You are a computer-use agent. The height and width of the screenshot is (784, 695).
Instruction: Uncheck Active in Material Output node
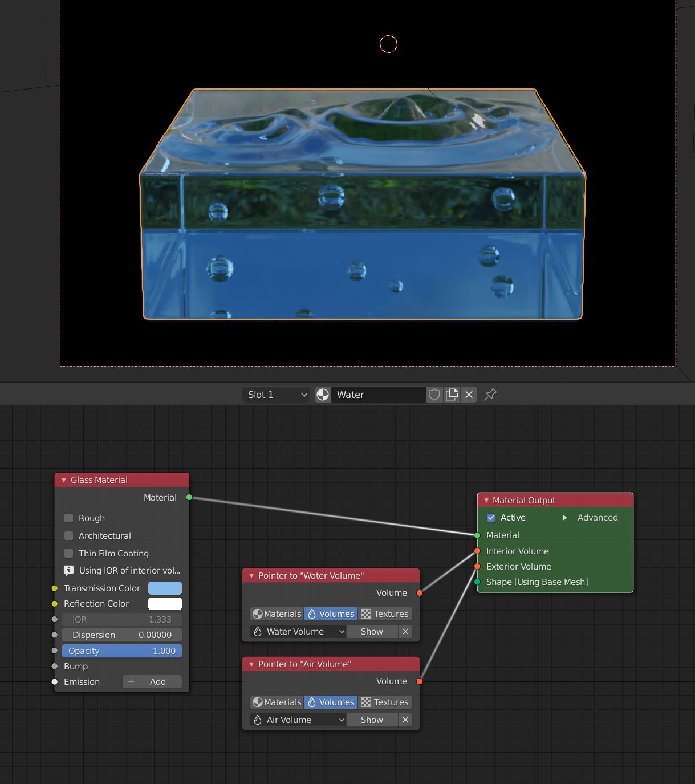(x=491, y=518)
